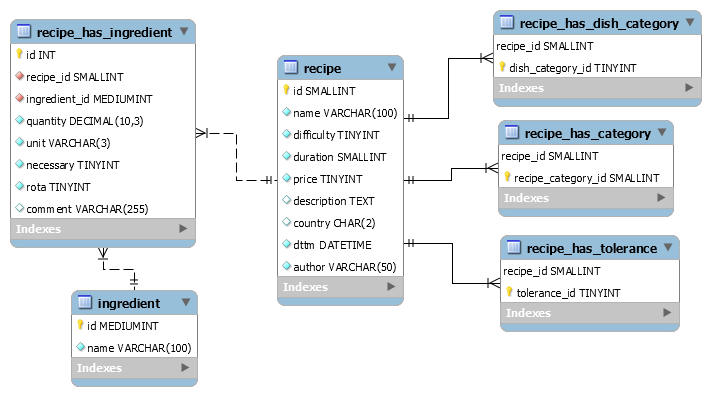Click key icon beside dish_category_id TINYINT
The width and height of the screenshot is (711, 396).
[502, 67]
